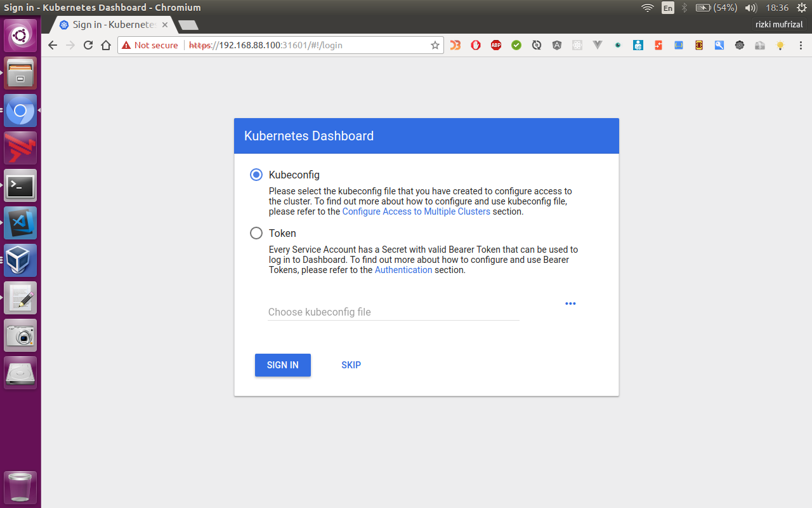Screen dimensions: 812x508
Task: Open the red stop-hand ad blocker extension
Action: [x=476, y=45]
